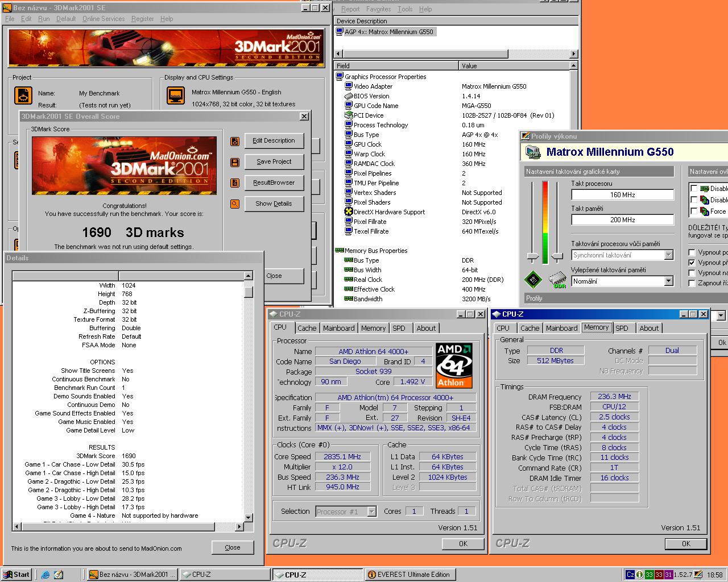Click the Matrox card icon in header

pos(533,152)
